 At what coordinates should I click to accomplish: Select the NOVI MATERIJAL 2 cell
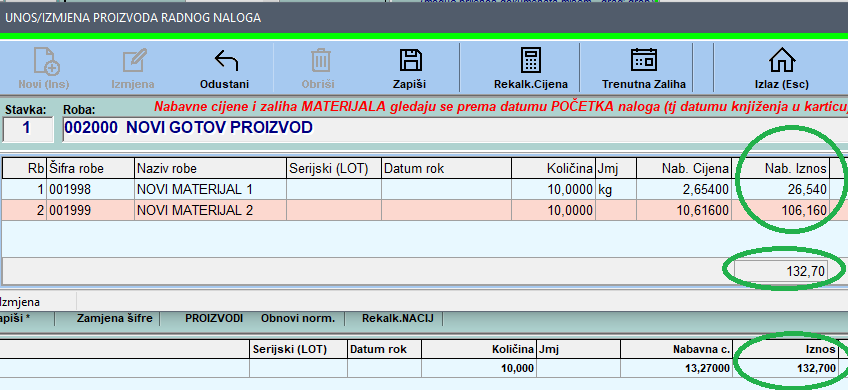coord(210,210)
